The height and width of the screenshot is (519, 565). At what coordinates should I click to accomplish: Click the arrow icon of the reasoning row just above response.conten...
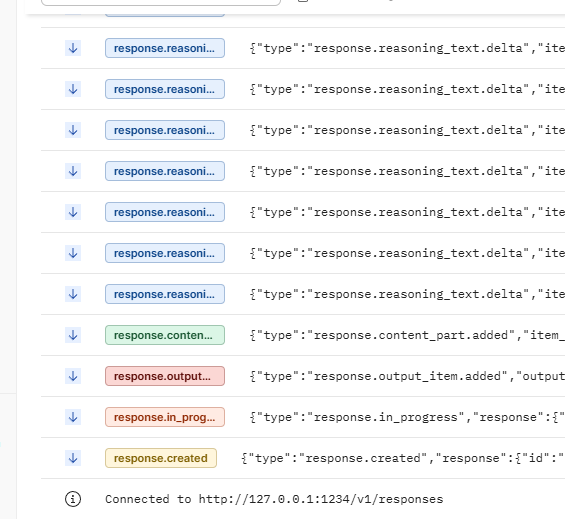point(73,294)
